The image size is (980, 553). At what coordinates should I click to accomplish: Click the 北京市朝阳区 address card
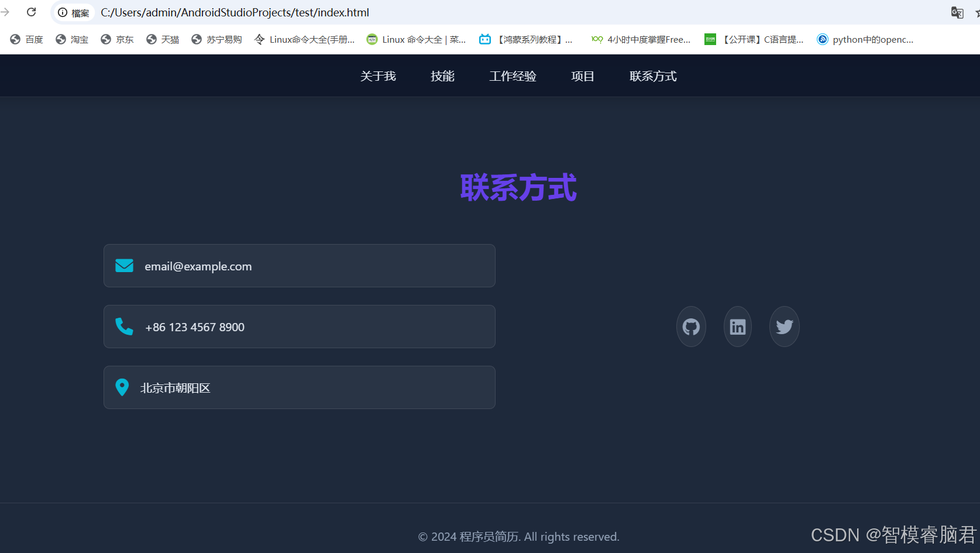[x=300, y=387]
